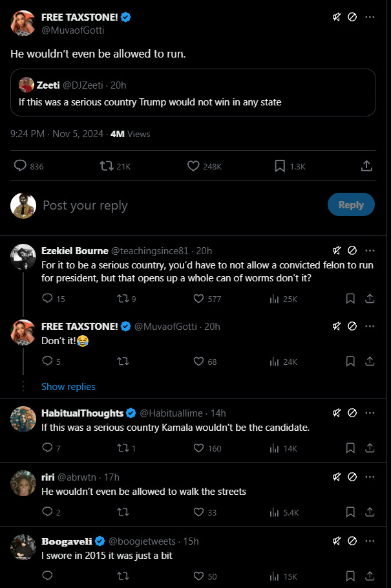
Task: View analytics on HabitualThoughts' reply
Action: point(274,448)
